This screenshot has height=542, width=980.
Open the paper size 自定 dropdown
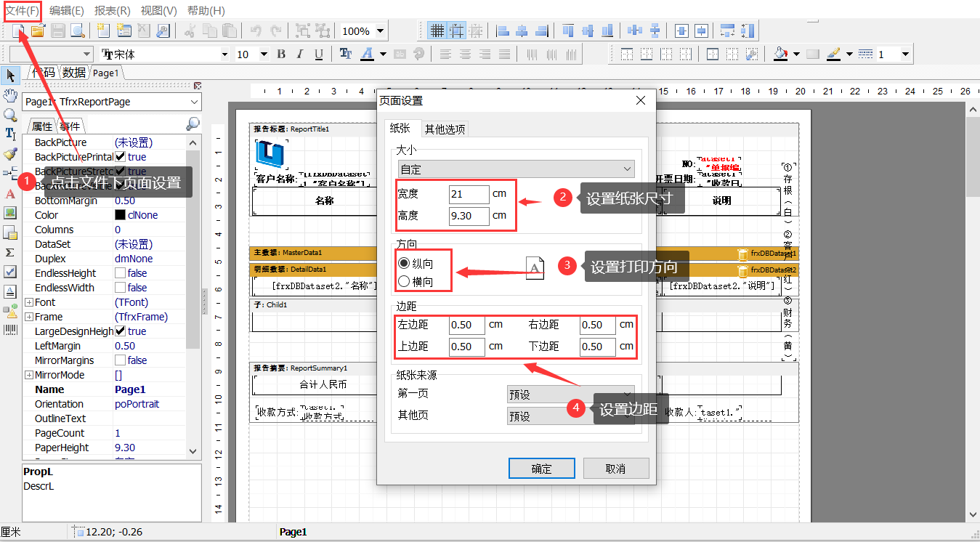[516, 169]
